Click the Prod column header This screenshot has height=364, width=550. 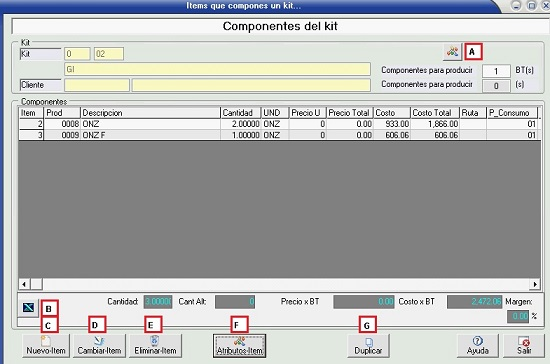[62, 113]
